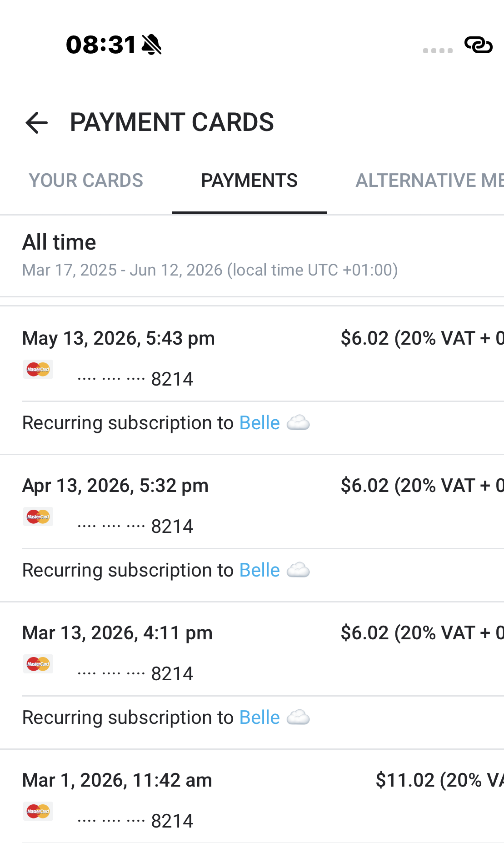Viewport: 504px width, 843px height.
Task: Click the Mastercard icon on Mar 1 payment
Action: coord(38,811)
